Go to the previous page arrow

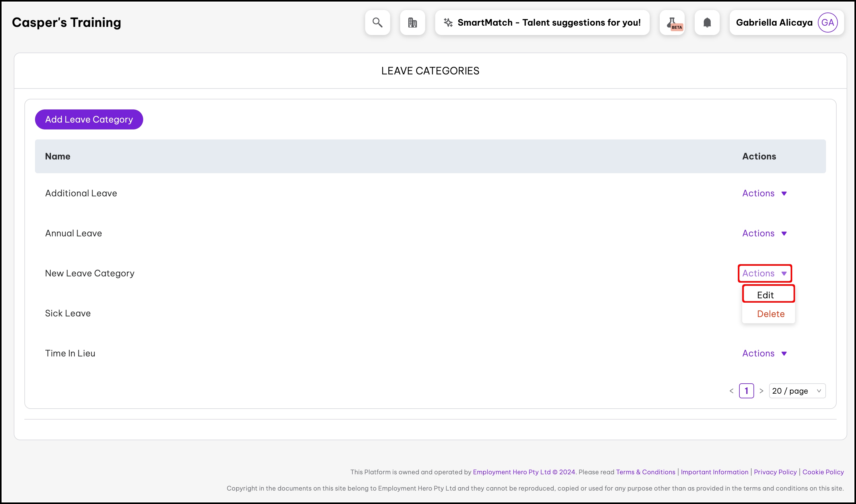731,391
